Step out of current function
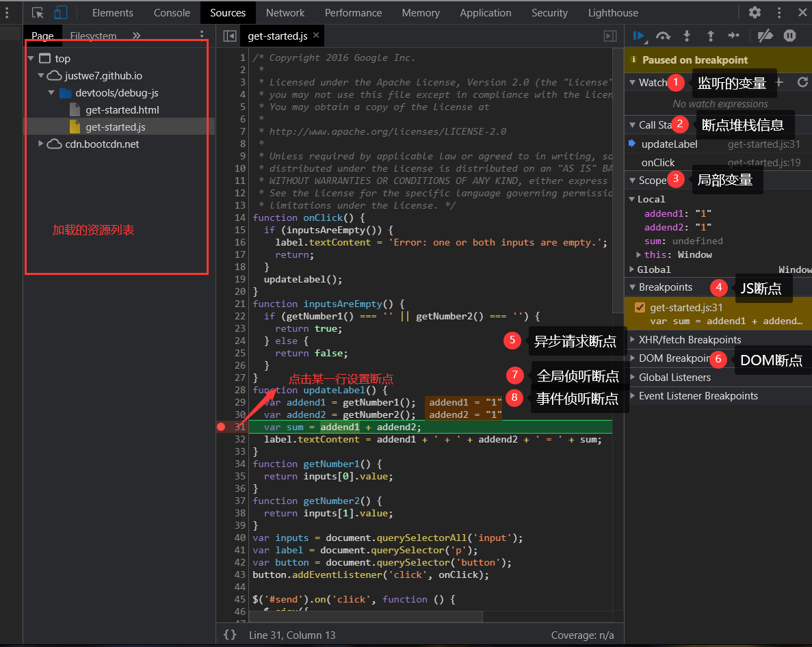 (x=711, y=36)
